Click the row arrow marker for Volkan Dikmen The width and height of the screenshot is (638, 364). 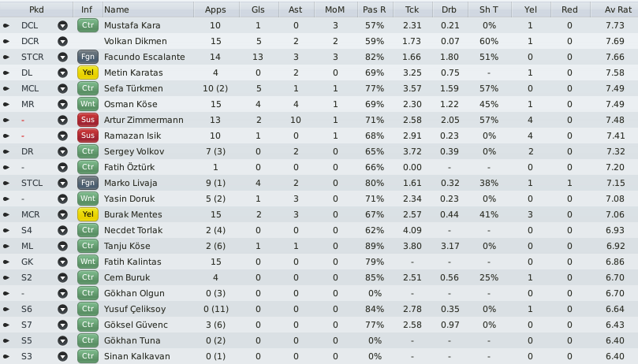click(6, 41)
